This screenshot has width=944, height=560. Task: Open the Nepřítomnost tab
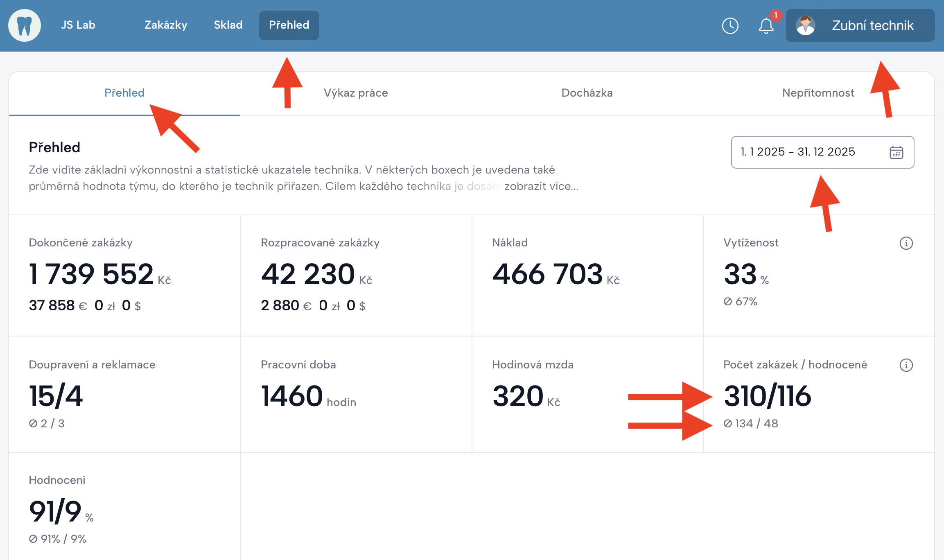[818, 93]
